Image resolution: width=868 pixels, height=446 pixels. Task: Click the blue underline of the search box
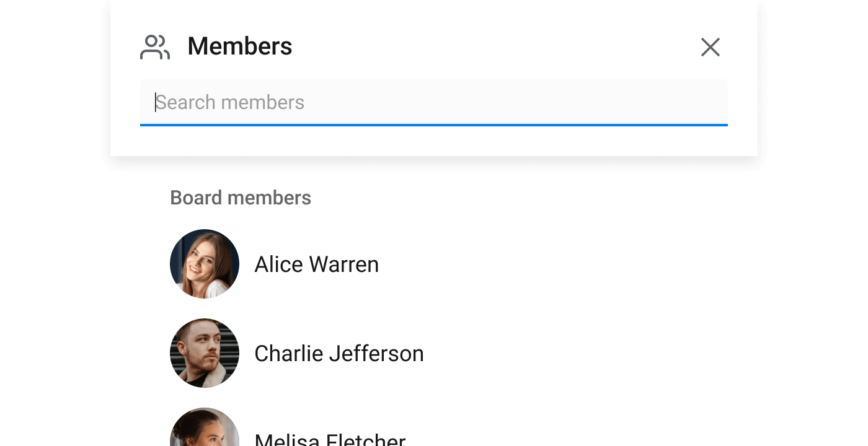click(x=434, y=125)
